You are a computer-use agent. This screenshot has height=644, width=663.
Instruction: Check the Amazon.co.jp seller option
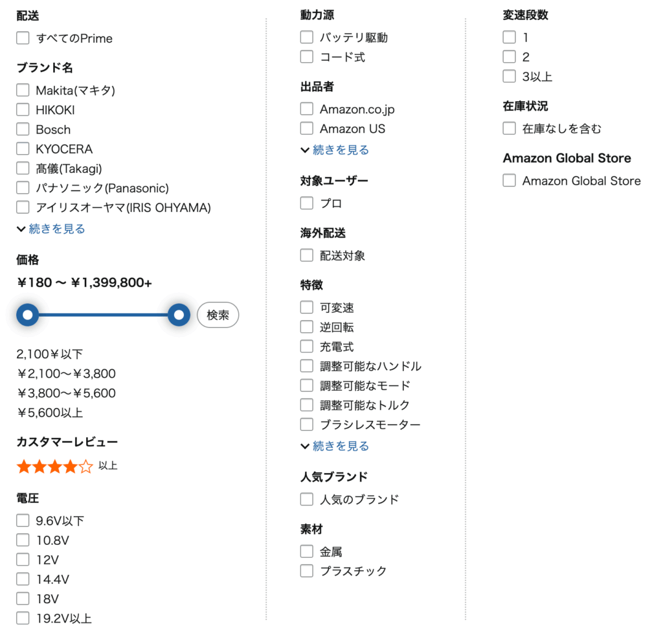(306, 109)
